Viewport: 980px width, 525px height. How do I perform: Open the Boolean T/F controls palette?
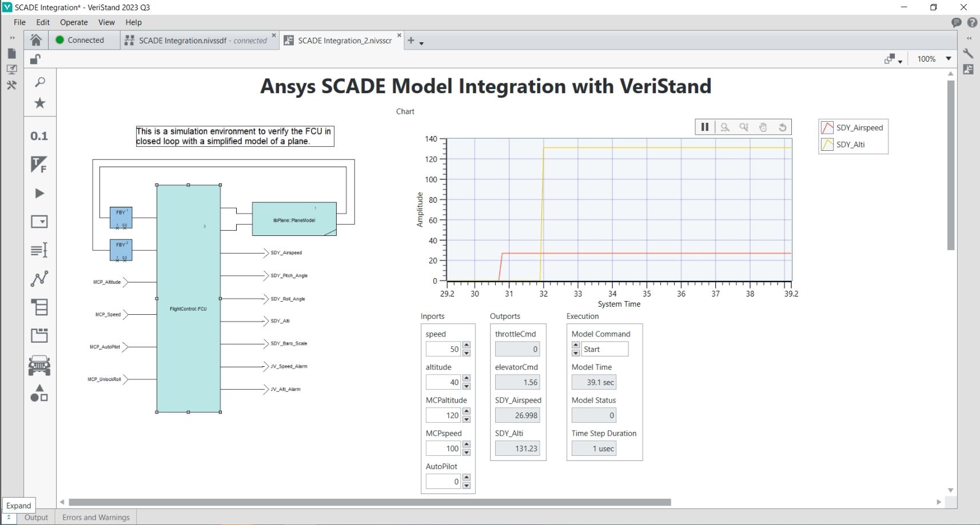39,165
